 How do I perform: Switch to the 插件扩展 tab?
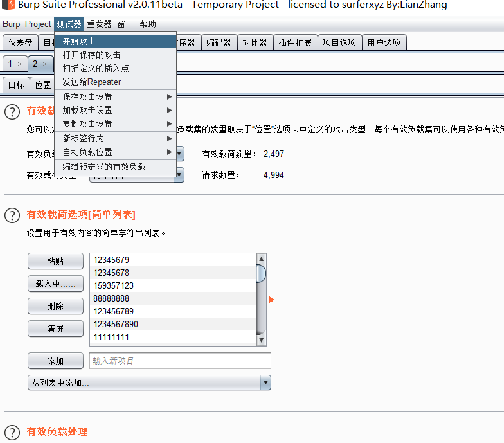295,42
